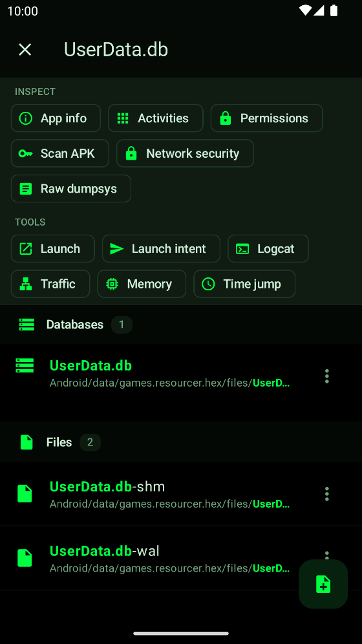Open the Permissions chip

pyautogui.click(x=267, y=118)
